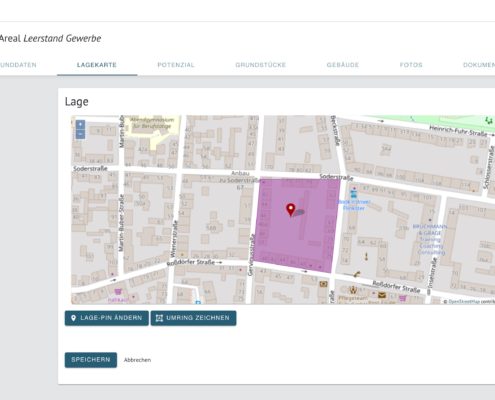The height and width of the screenshot is (400, 495).
Task: Cancel with the Abbrechen link
Action: pos(137,360)
